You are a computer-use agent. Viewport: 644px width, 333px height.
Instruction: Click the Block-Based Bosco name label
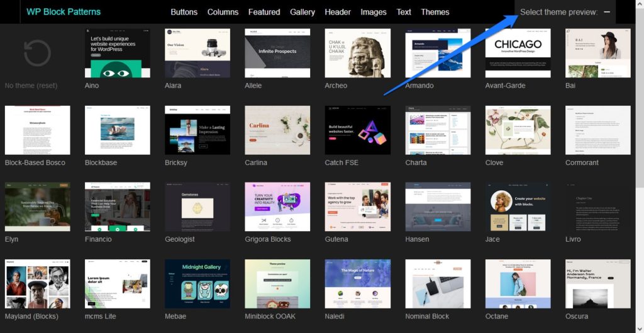click(35, 162)
